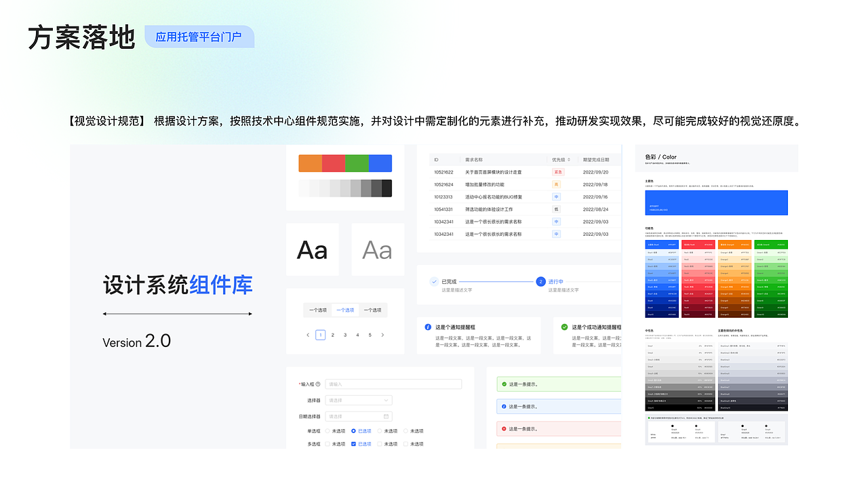868x488 pixels.
Task: Select the middle 一个选项 segmented tab
Action: point(344,310)
